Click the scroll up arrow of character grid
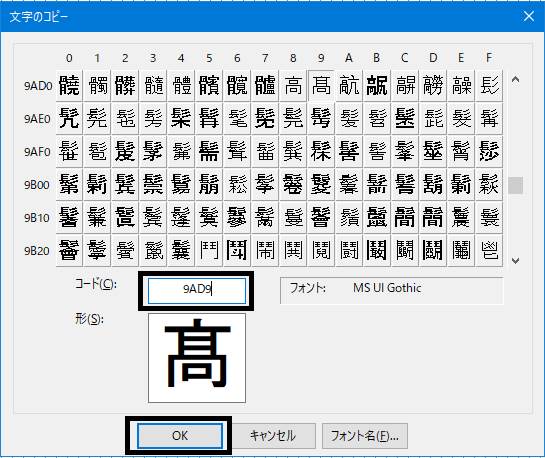Image resolution: width=545 pixels, height=458 pixels. tap(515, 80)
